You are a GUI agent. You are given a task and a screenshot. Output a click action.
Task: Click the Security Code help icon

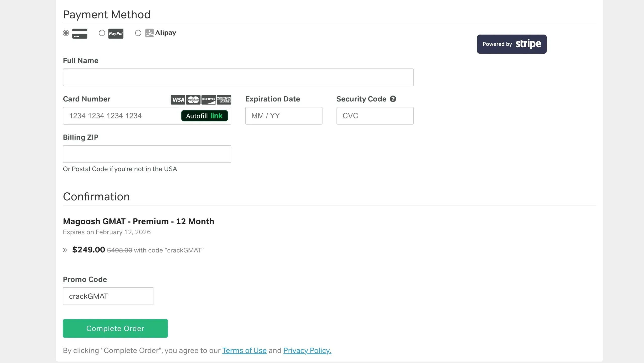pos(393,99)
